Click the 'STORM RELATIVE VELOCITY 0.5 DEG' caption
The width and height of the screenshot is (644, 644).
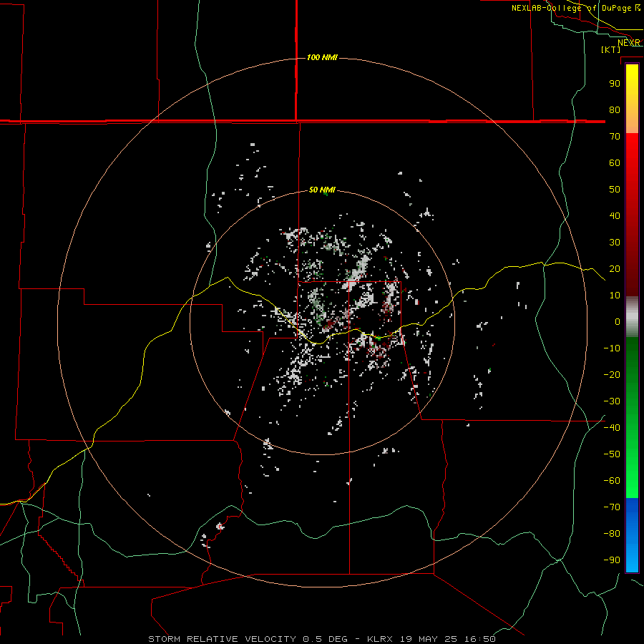pyautogui.click(x=248, y=639)
